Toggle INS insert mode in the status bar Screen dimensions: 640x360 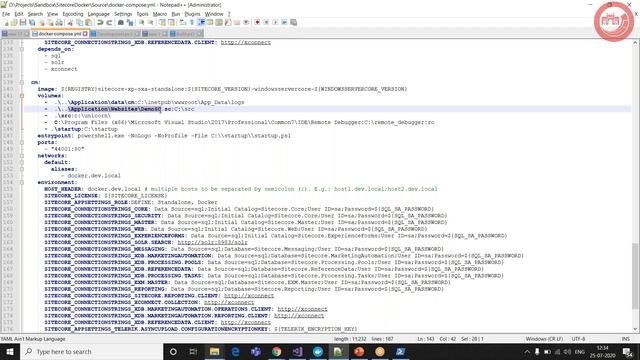point(625,339)
